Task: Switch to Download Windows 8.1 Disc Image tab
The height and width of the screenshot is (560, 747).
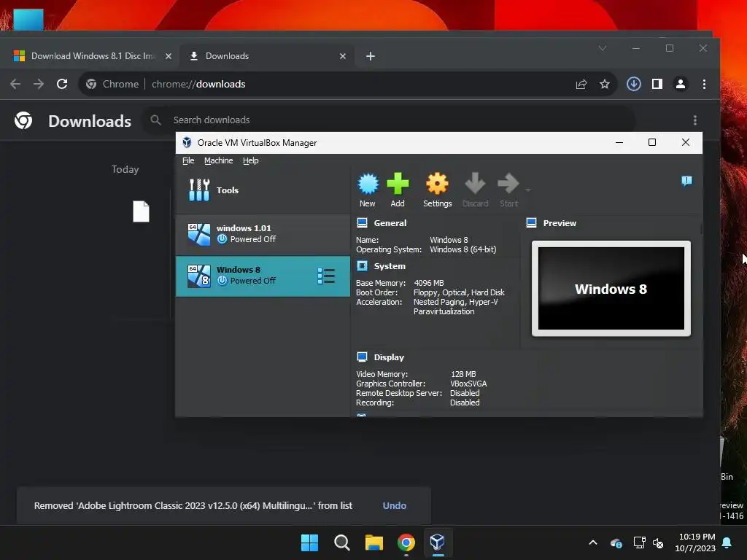Action: (93, 56)
